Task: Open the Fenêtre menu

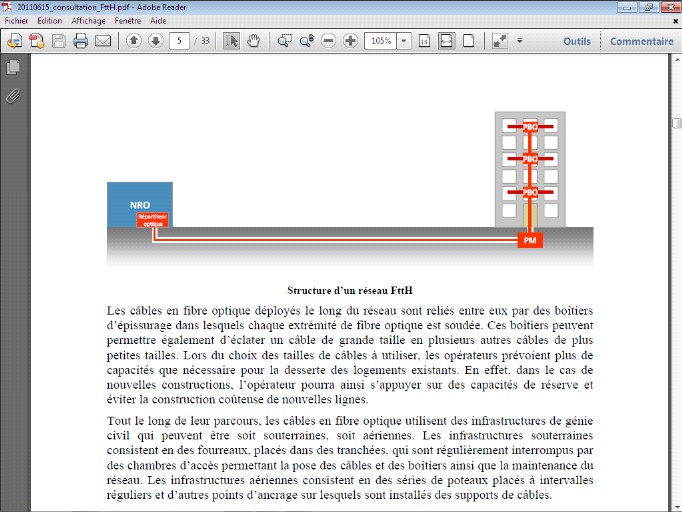Action: [x=128, y=21]
